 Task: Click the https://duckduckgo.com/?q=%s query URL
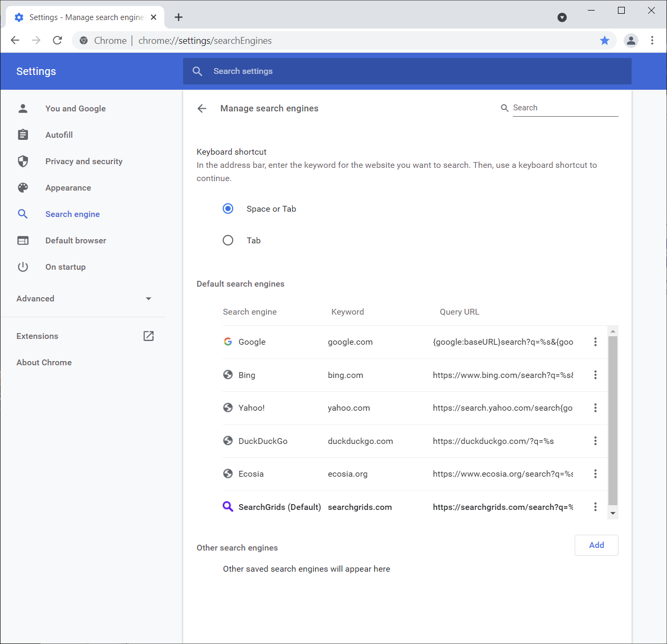(x=493, y=441)
